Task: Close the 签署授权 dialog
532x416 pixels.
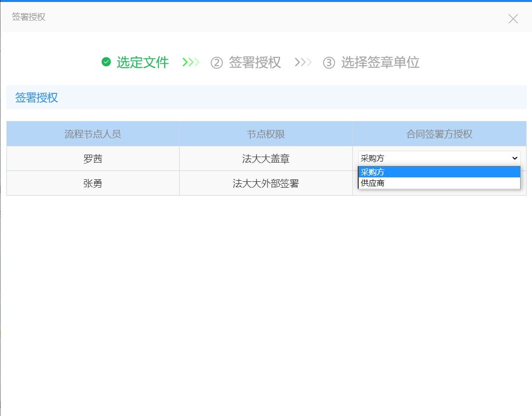Action: tap(513, 19)
